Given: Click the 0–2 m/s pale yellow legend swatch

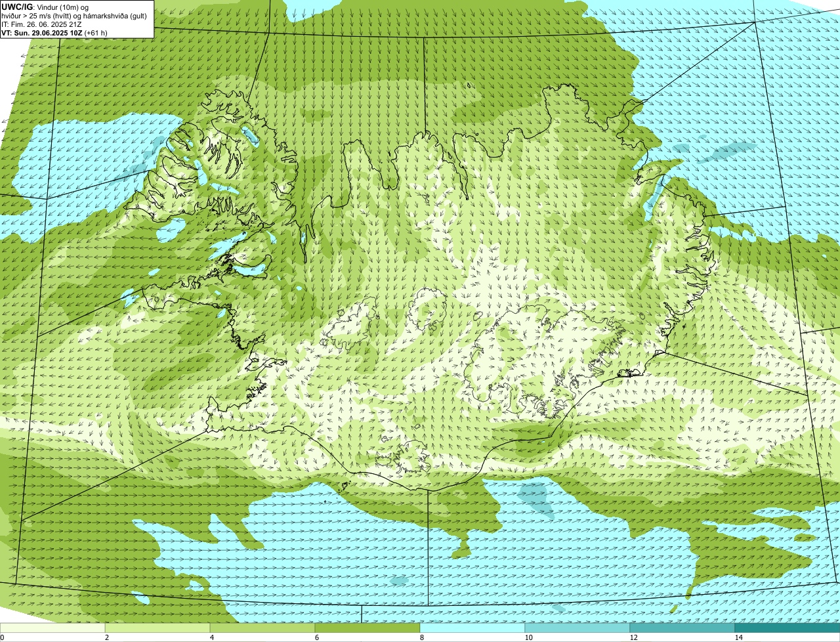Looking at the screenshot, I should [x=52, y=628].
